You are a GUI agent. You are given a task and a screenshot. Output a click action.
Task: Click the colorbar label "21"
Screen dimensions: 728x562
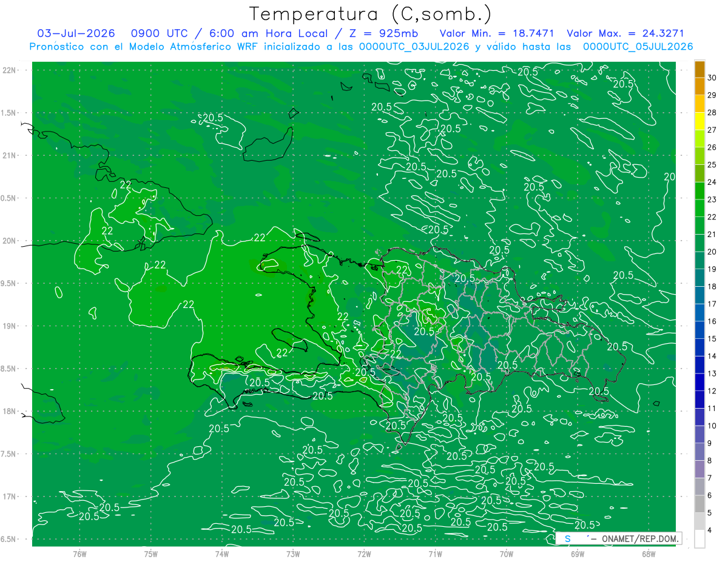pos(712,235)
